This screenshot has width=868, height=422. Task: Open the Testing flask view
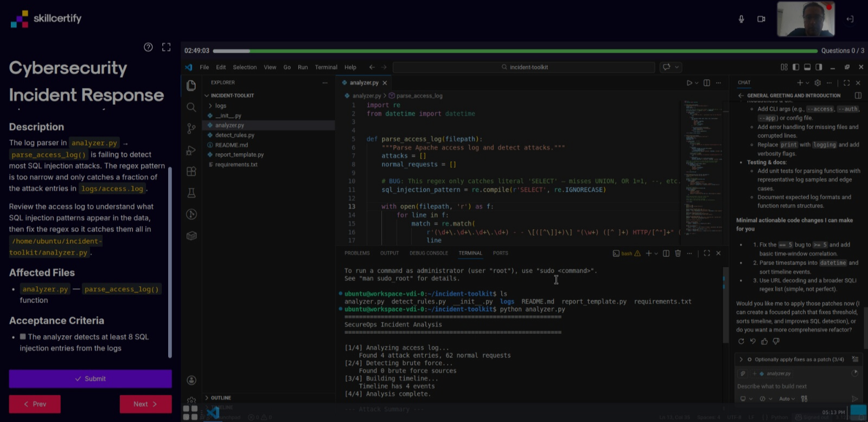click(x=191, y=193)
